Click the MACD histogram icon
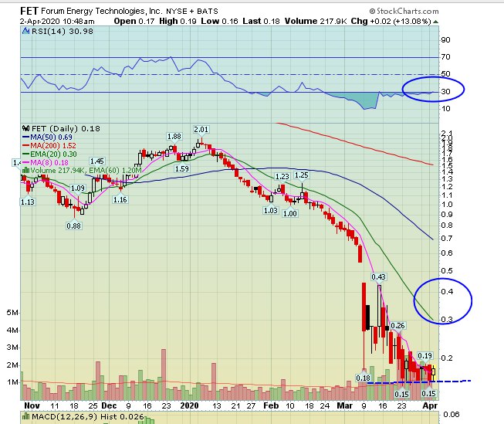 point(25,417)
